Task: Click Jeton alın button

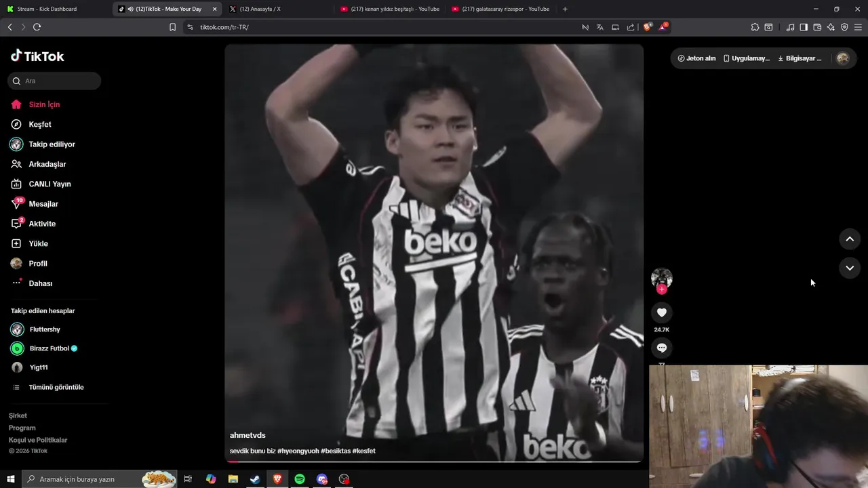Action: 696,58
